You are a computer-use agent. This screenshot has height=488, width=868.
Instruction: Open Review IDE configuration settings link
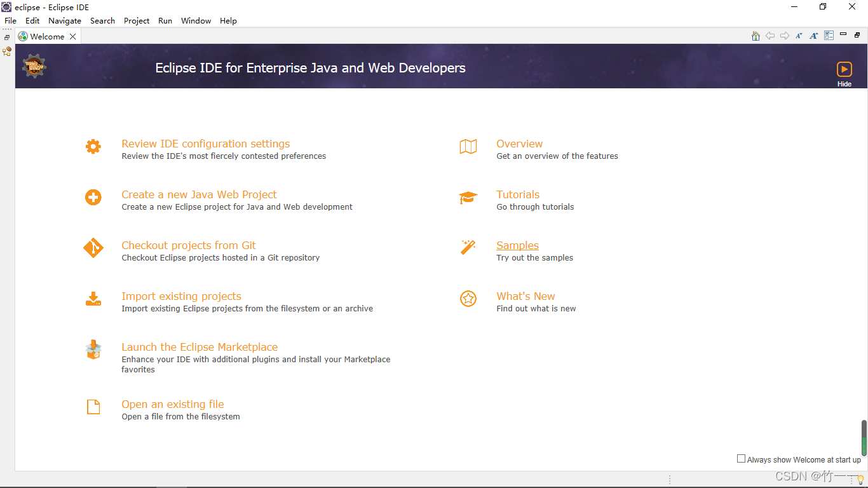click(x=206, y=144)
